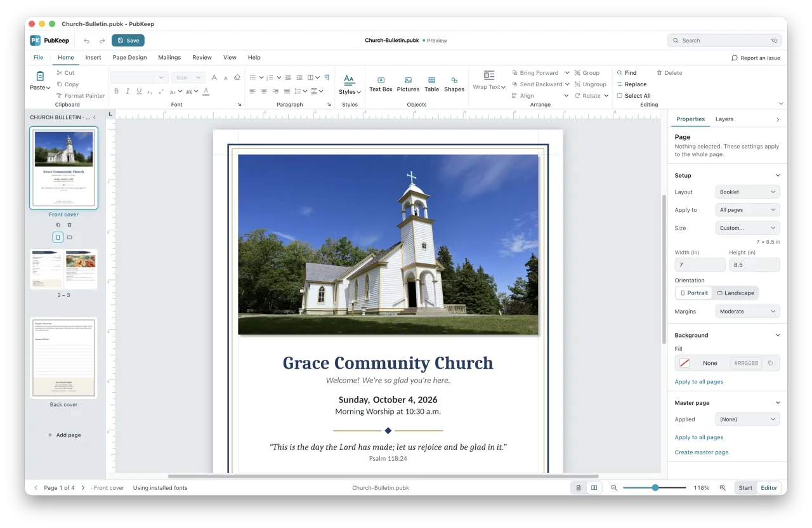812x528 pixels.
Task: Click the zoom out magnifier icon
Action: [x=614, y=487]
